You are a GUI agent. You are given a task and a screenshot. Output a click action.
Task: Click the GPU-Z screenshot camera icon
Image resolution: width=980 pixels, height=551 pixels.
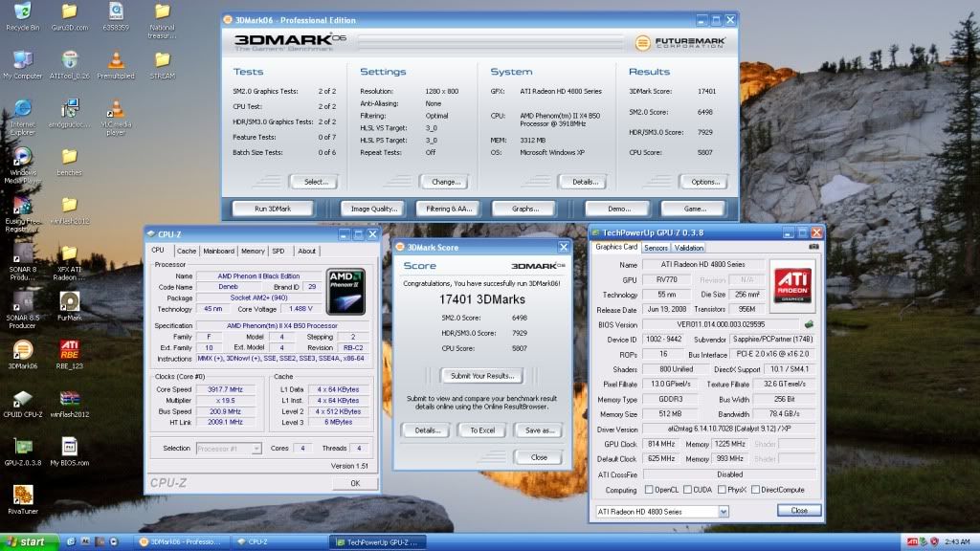813,247
